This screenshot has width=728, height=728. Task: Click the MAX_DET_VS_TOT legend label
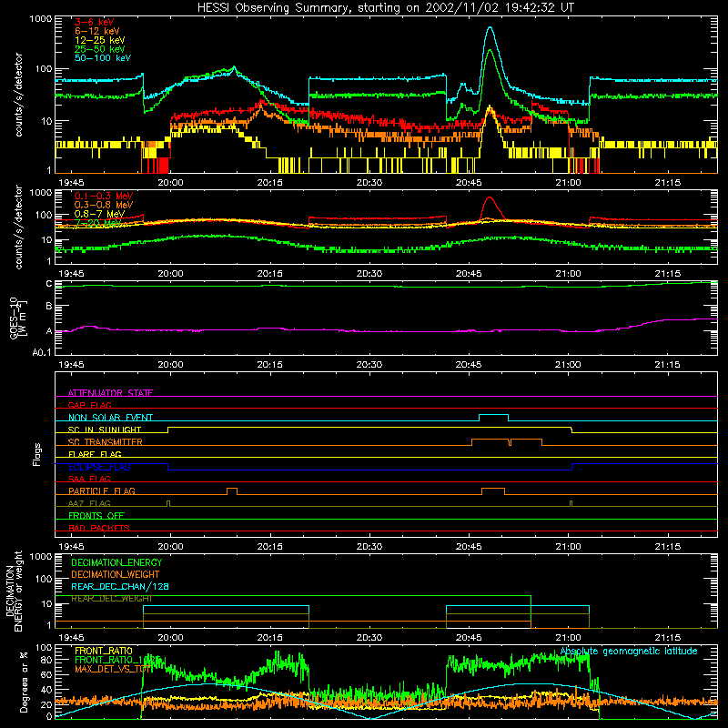coord(114,669)
